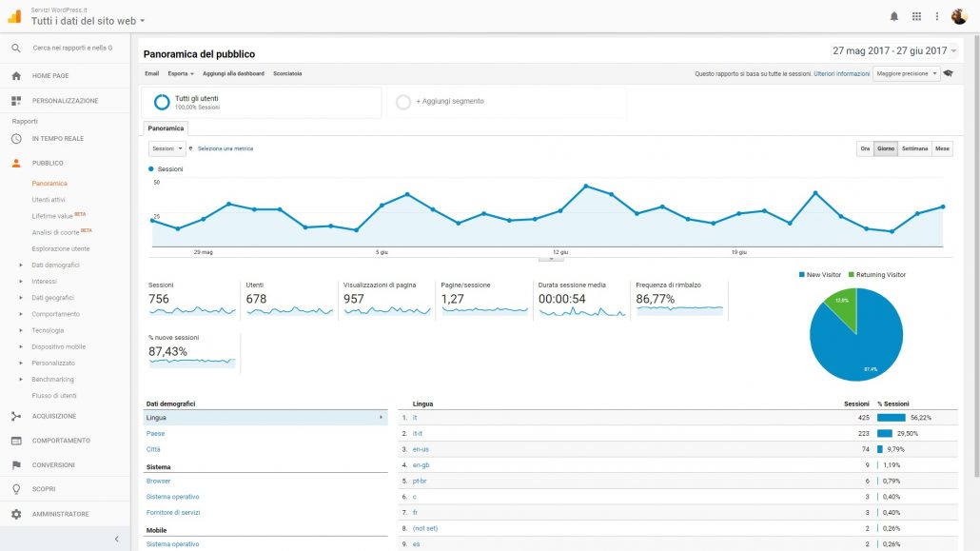Select the Panoramica tab
The height and width of the screenshot is (551, 980).
(166, 128)
